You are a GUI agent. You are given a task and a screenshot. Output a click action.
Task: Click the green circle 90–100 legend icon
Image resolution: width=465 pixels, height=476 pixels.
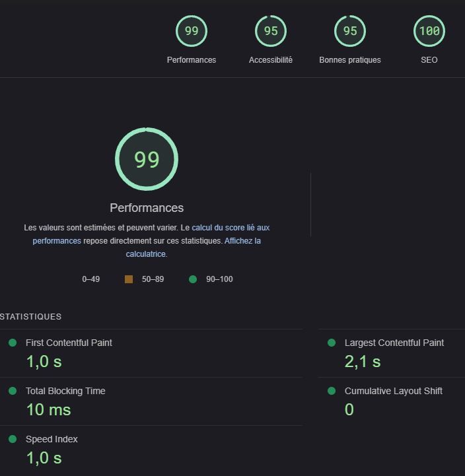[193, 279]
